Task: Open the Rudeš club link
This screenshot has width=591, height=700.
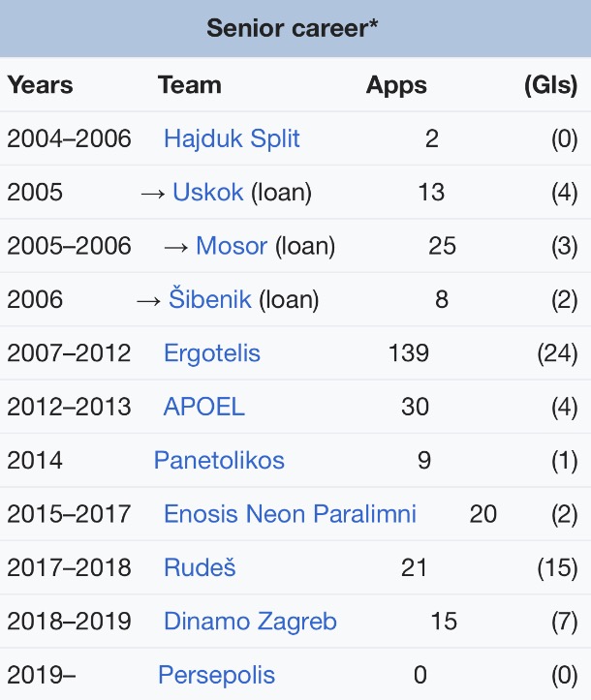Action: pos(200,567)
